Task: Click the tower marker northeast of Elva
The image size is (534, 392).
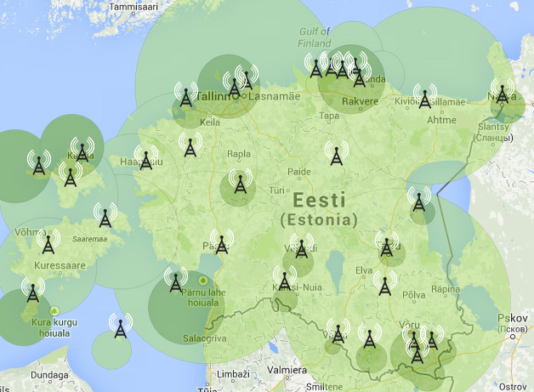Action: tap(387, 246)
